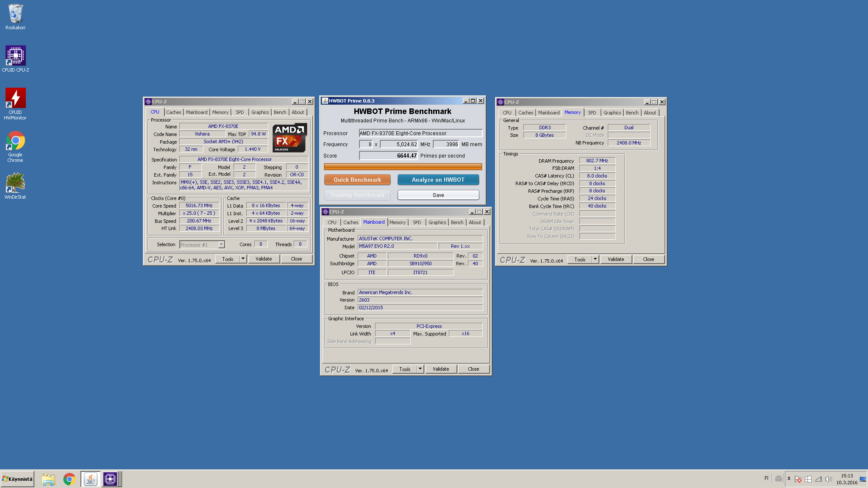The image size is (868, 488).
Task: Click the HWBOT Score field 6644.47
Action: 389,155
